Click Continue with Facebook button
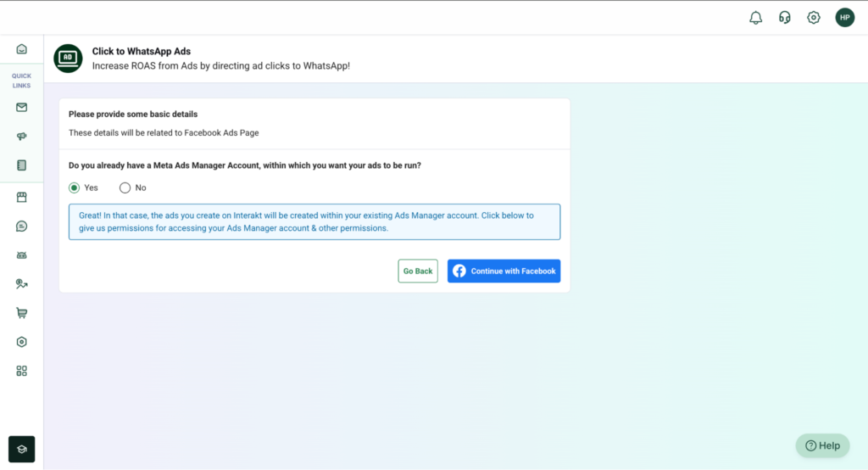This screenshot has width=868, height=470. pos(504,271)
